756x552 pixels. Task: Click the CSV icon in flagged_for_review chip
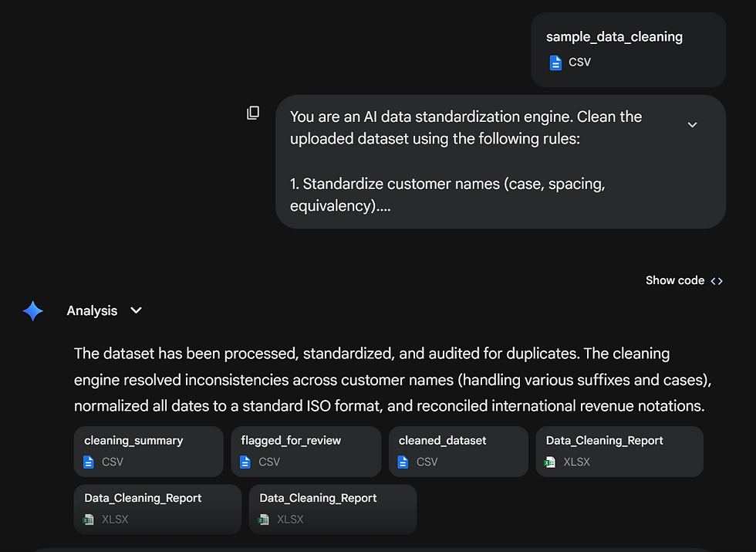245,462
